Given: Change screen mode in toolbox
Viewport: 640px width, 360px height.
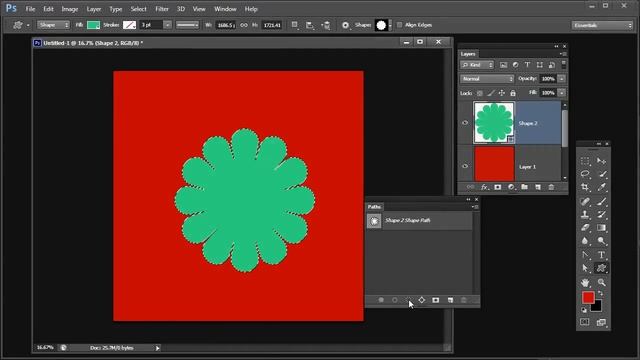Looking at the screenshot, I should click(x=601, y=322).
